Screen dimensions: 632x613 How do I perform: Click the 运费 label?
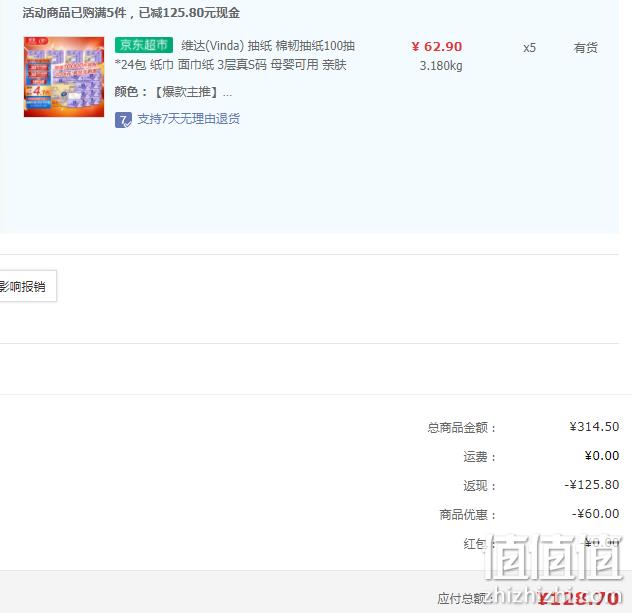coord(479,457)
